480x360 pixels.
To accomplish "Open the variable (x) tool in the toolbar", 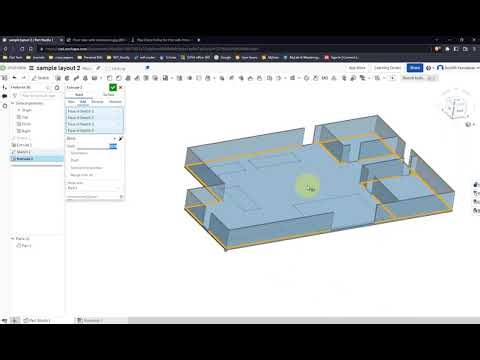I will [x=325, y=78].
